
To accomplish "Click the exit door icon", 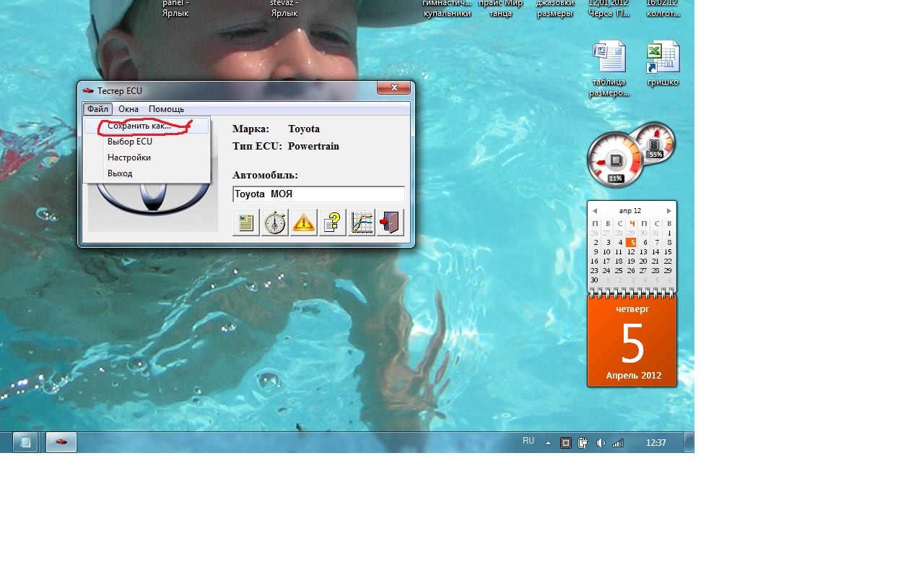I will (x=391, y=223).
